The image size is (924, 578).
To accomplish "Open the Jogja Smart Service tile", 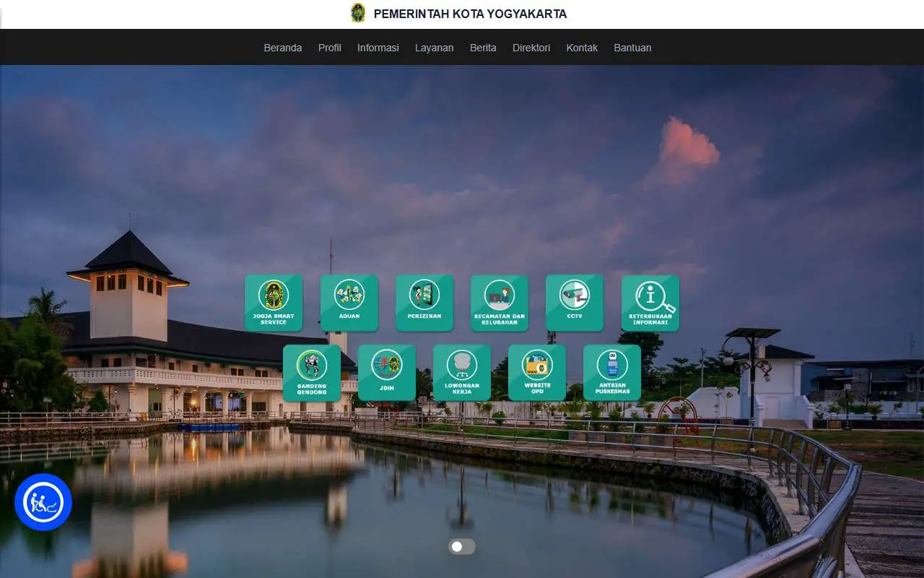I will tap(274, 303).
